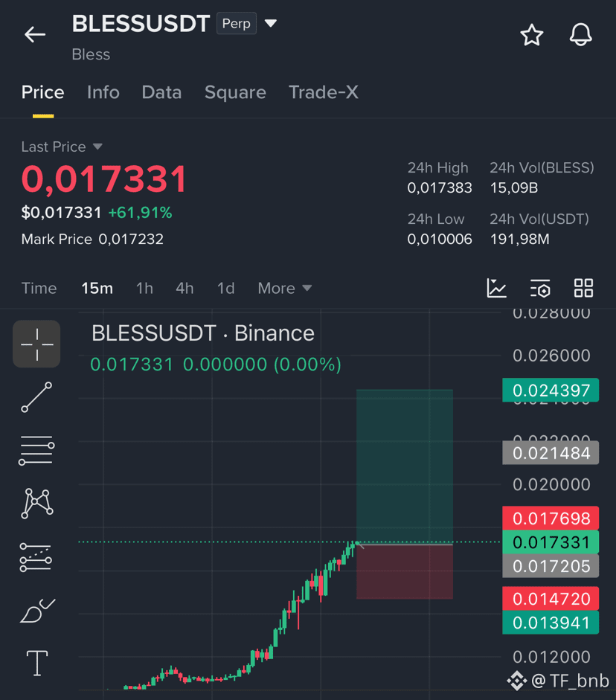Select the crosshair cursor tool
This screenshot has width=616, height=700.
[x=36, y=344]
